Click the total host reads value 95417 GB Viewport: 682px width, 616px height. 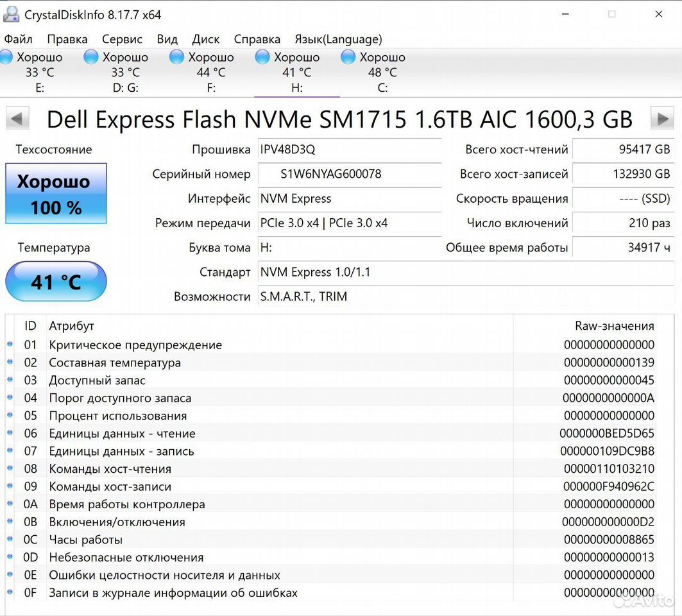tap(623, 150)
